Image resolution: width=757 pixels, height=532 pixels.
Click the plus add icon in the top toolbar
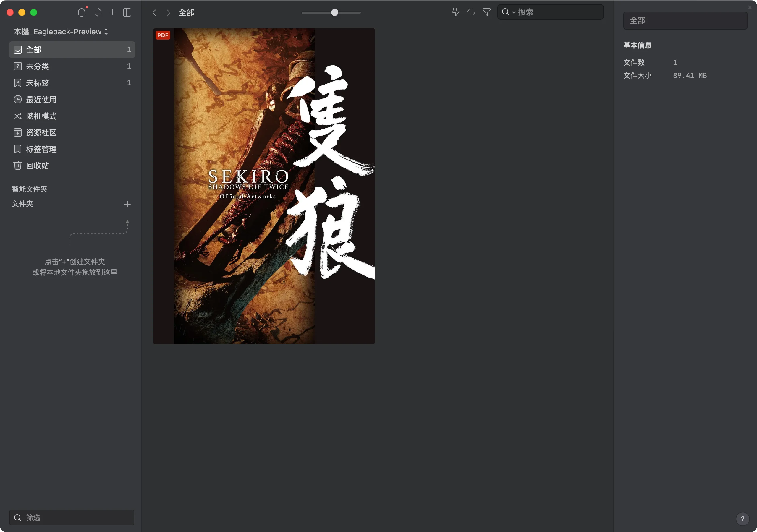tap(112, 12)
